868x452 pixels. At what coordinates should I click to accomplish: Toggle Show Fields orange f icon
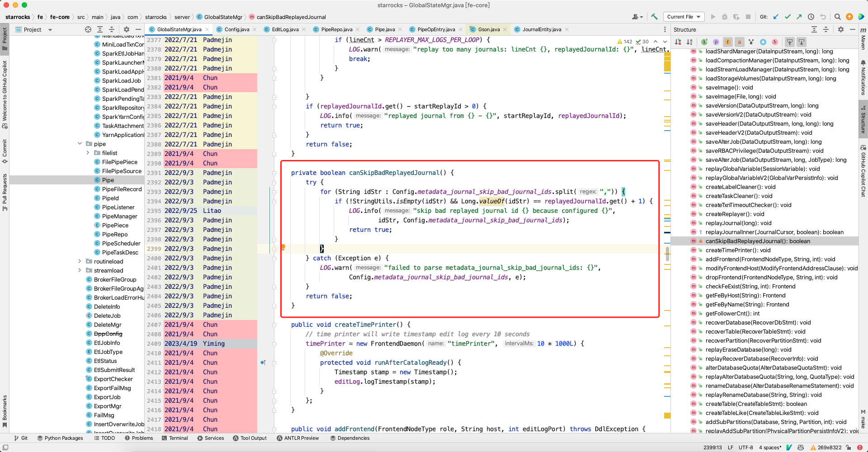pos(728,42)
